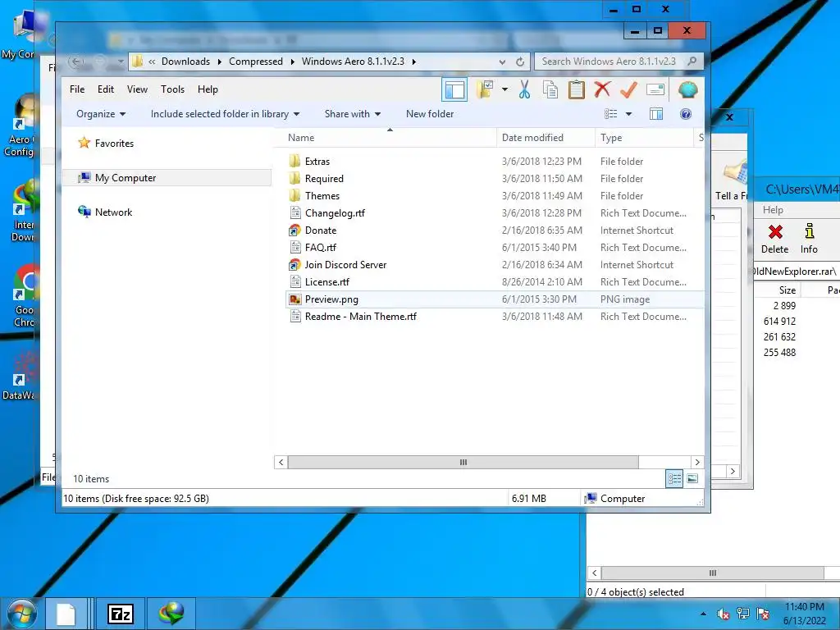This screenshot has height=630, width=840.
Task: Click Info in the 7-Zip window
Action: coord(809,239)
